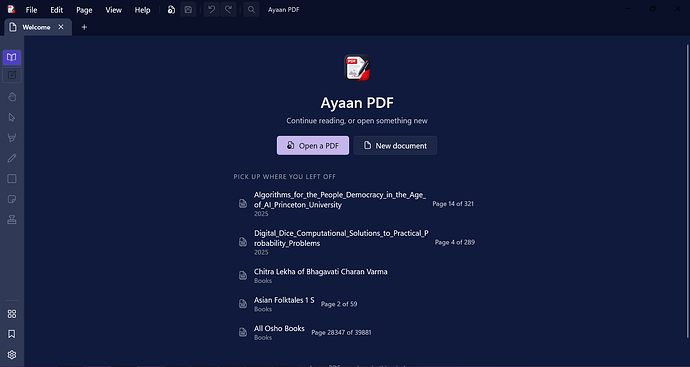The image size is (690, 367).
Task: Select the Welcome tab
Action: (37, 27)
